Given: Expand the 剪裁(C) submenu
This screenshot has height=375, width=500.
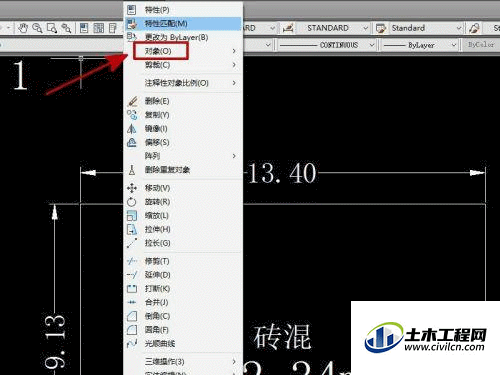Looking at the screenshot, I should pos(183,65).
